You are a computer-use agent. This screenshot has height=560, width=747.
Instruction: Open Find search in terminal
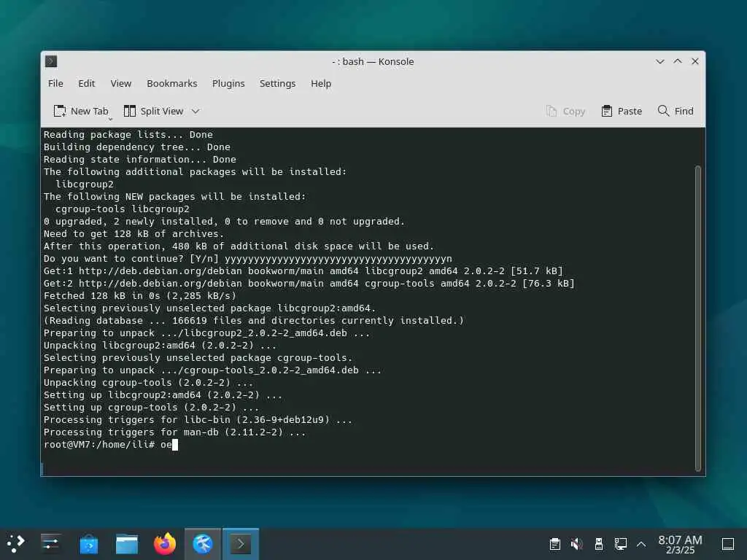(x=676, y=111)
